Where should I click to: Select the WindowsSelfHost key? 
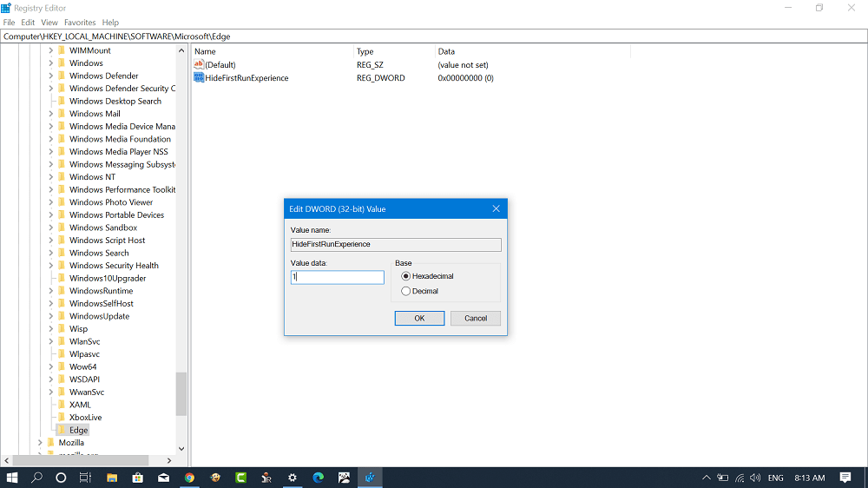[102, 304]
